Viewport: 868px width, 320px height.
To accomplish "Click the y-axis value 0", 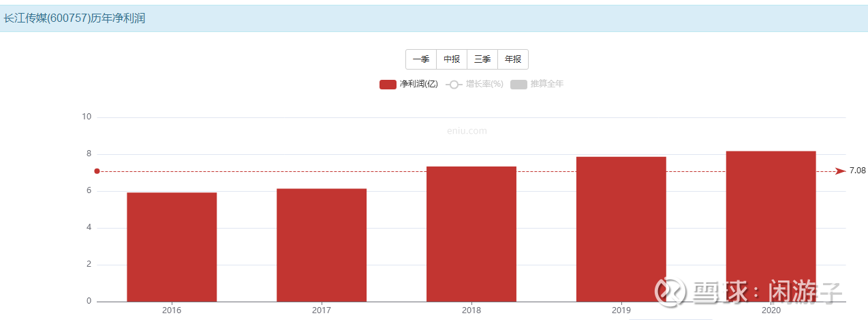I will coord(89,301).
